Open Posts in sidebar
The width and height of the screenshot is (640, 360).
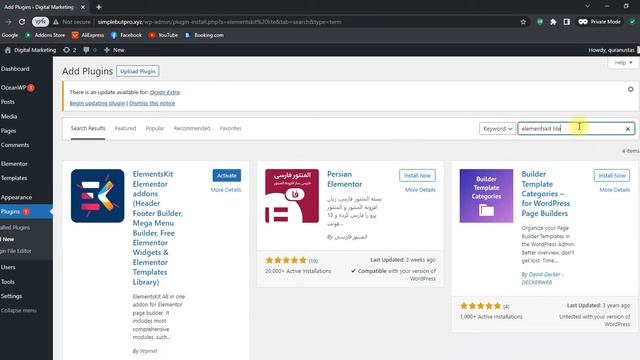[8, 102]
